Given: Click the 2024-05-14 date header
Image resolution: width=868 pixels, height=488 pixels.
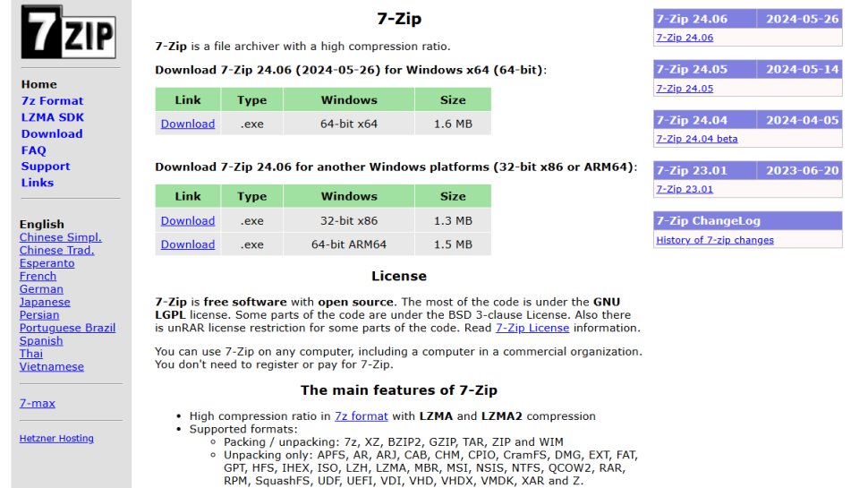Looking at the screenshot, I should point(799,69).
